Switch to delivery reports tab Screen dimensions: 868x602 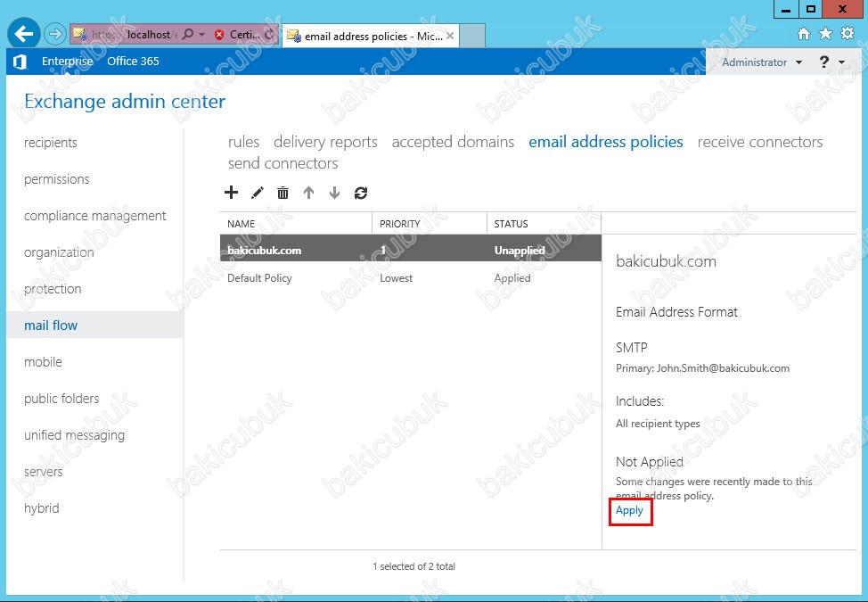pyautogui.click(x=325, y=142)
